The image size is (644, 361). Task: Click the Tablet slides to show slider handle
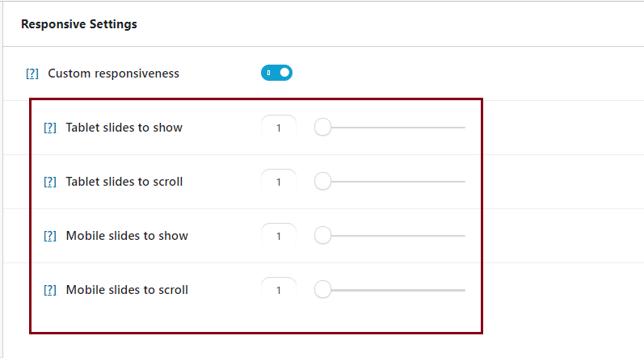322,128
